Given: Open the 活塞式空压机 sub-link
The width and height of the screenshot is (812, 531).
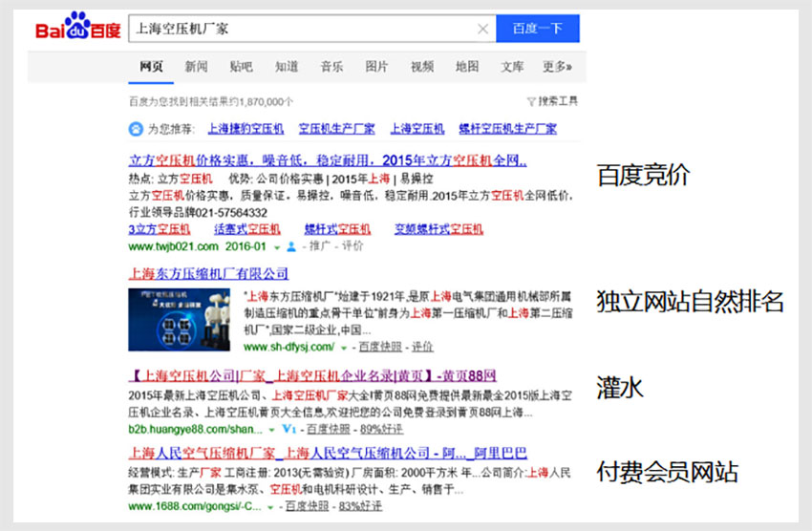Looking at the screenshot, I should [x=246, y=229].
